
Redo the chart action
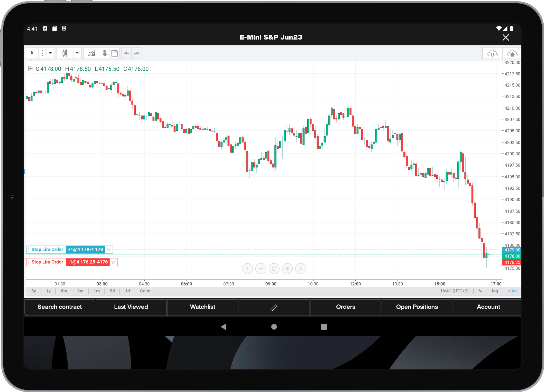point(137,53)
